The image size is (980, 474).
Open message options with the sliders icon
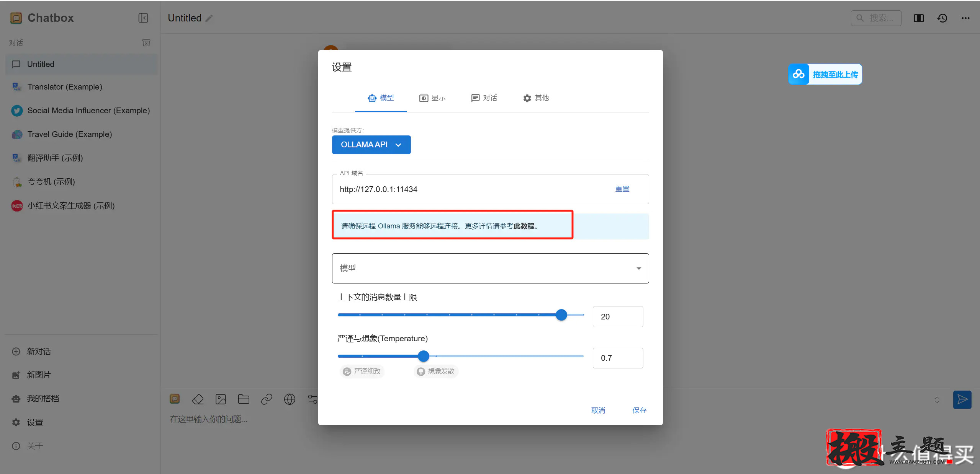312,399
